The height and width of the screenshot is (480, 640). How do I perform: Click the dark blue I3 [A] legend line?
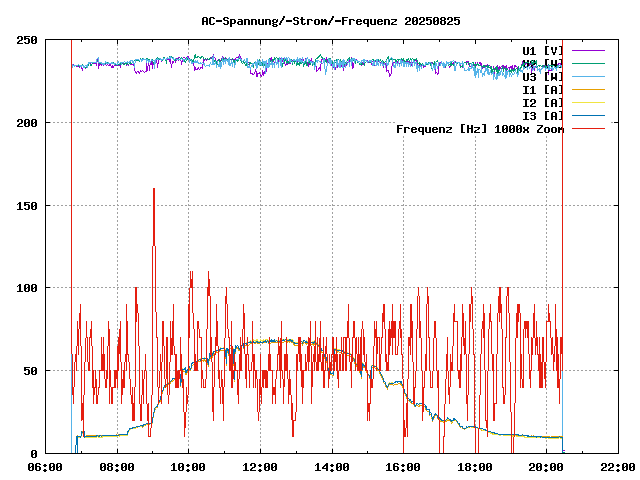pos(587,115)
